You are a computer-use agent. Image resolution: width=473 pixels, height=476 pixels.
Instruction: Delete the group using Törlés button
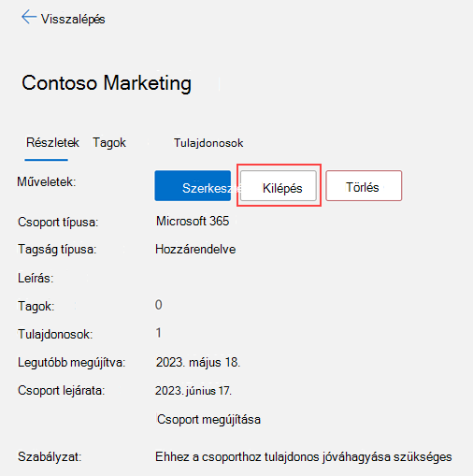pos(364,186)
